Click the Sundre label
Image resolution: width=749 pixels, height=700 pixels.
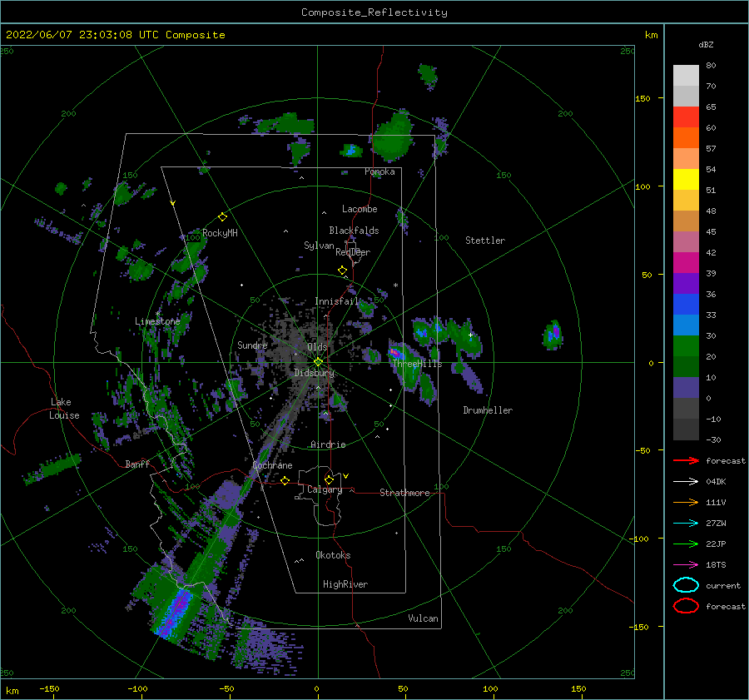(x=252, y=345)
